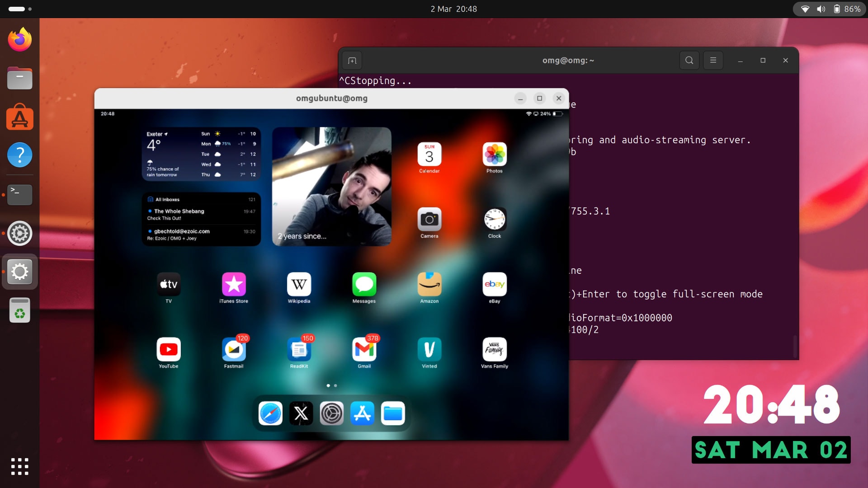Viewport: 868px width, 488px height.
Task: Launch Firefox from the Ubuntu dock
Action: click(x=19, y=40)
